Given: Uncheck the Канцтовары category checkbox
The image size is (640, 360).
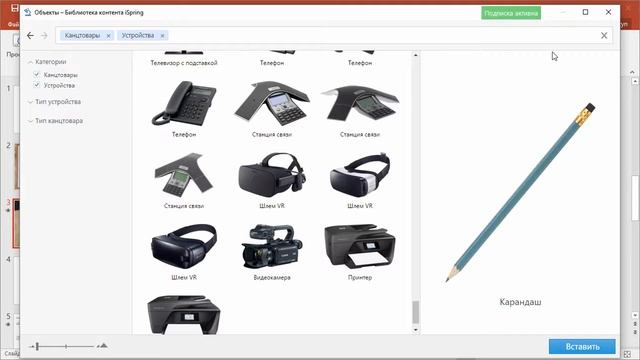Looking at the screenshot, I should point(37,75).
